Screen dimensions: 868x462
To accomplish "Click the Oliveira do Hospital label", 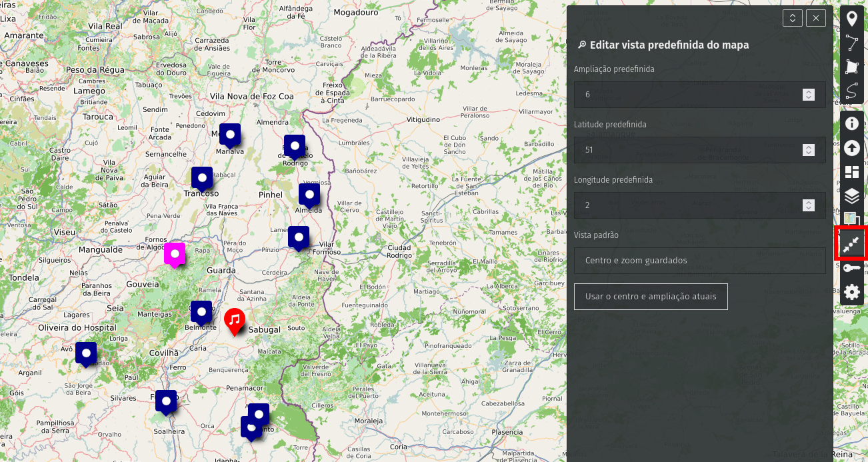I will point(77,327).
